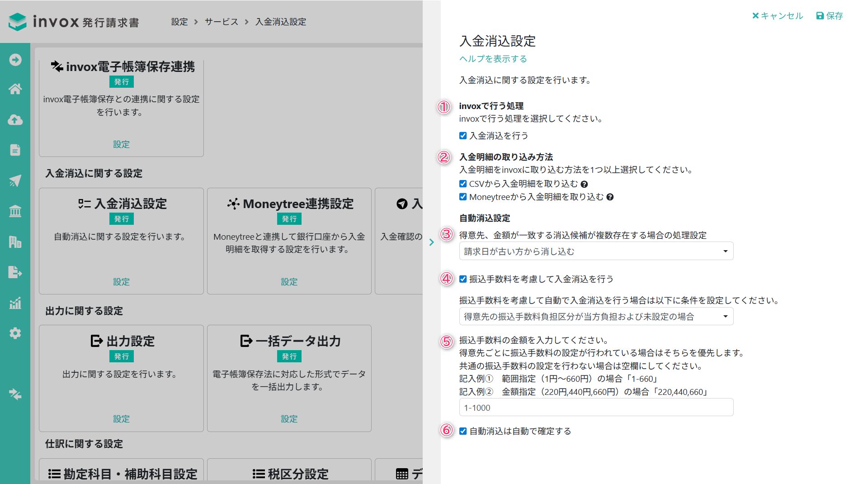The height and width of the screenshot is (484, 868).
Task: Click the 入金明細の取り込み方法 heading text
Action: [506, 157]
